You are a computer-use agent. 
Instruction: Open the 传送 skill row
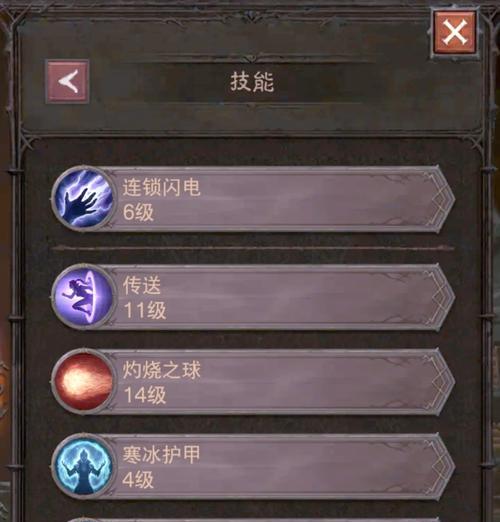tap(253, 297)
